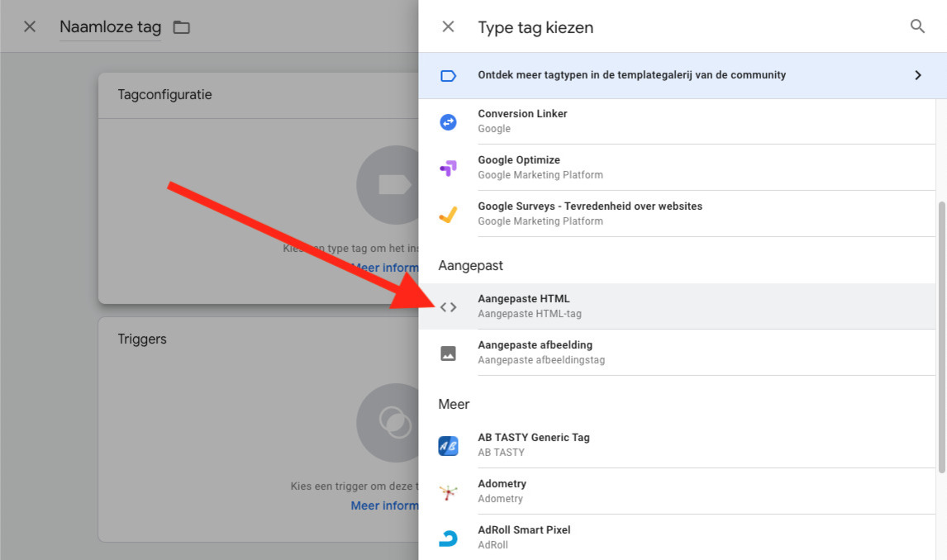Choose the Aangepaste HTML tag type

(677, 306)
